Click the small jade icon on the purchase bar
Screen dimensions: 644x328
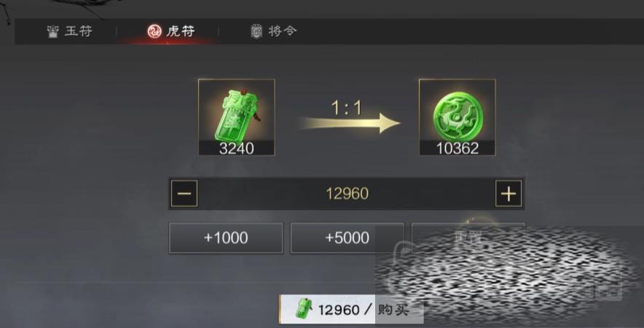click(305, 309)
